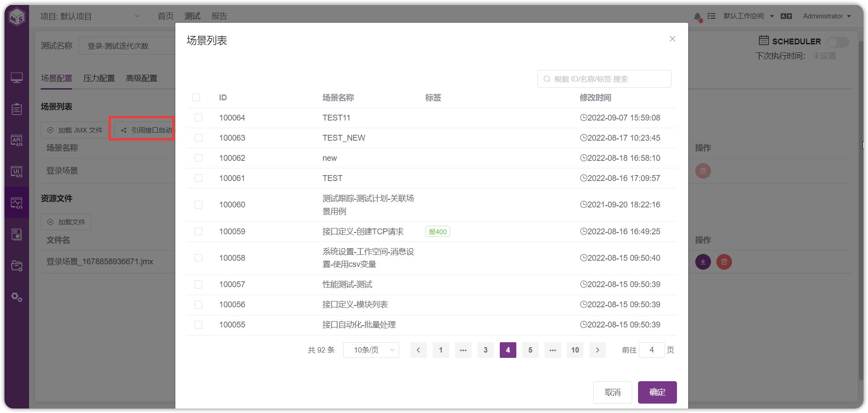Open the 报告 top menu

(219, 16)
